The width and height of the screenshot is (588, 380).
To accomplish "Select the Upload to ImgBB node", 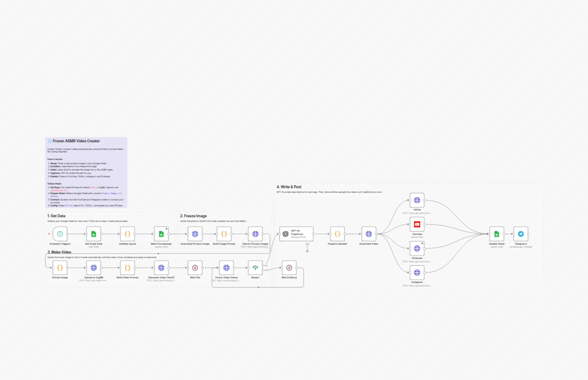I will tap(94, 268).
